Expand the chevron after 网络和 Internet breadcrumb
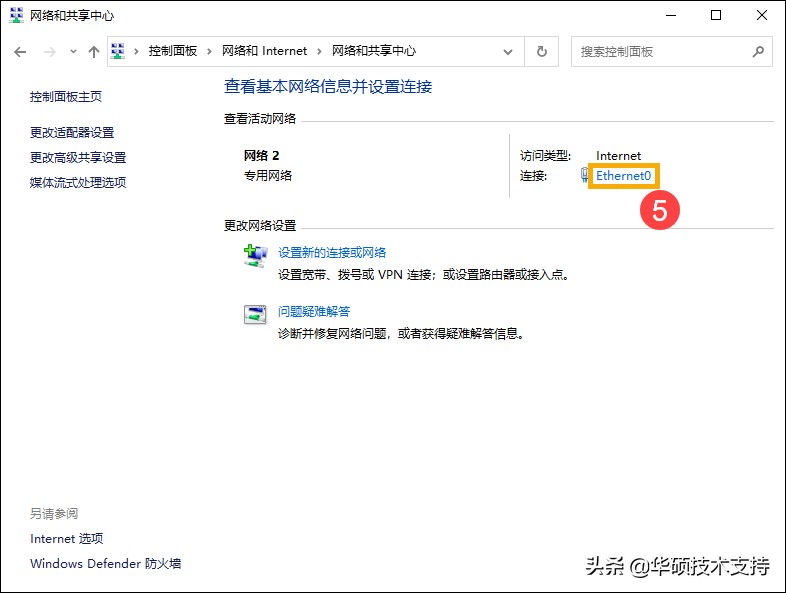This screenshot has width=786, height=593. (x=319, y=51)
